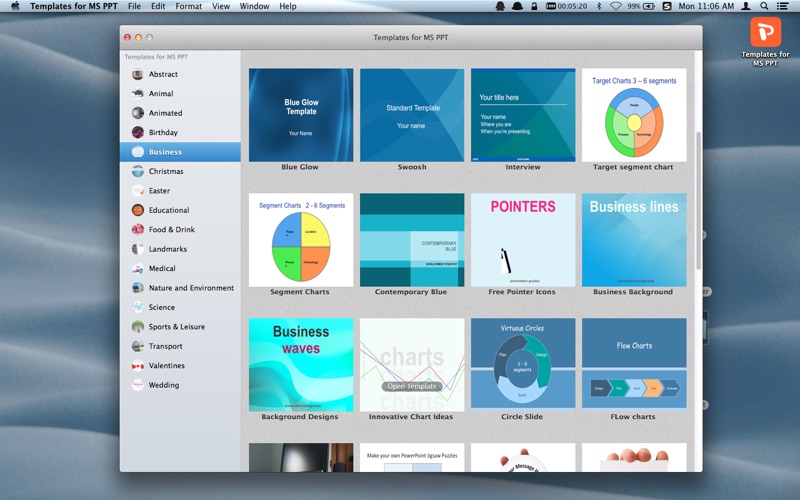Open Templates for MS PPT desktop icon
The image size is (800, 500).
[765, 41]
